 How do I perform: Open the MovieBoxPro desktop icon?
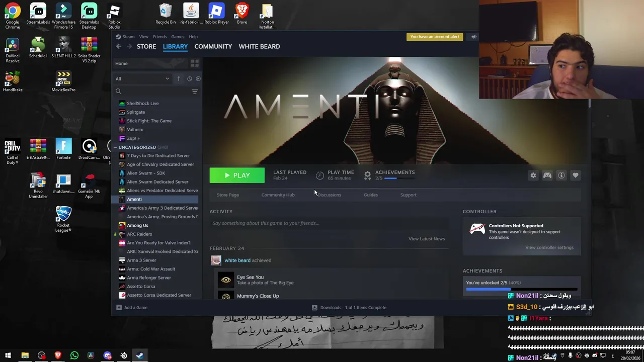[63, 81]
